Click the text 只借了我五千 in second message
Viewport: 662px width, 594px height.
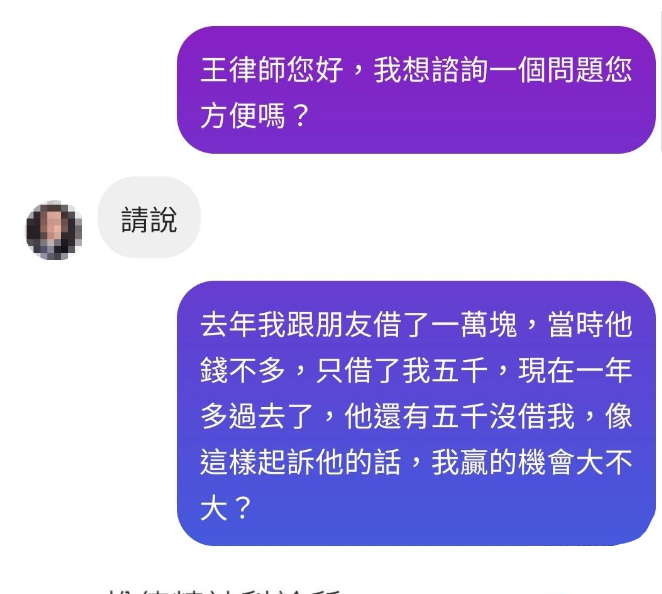402,370
